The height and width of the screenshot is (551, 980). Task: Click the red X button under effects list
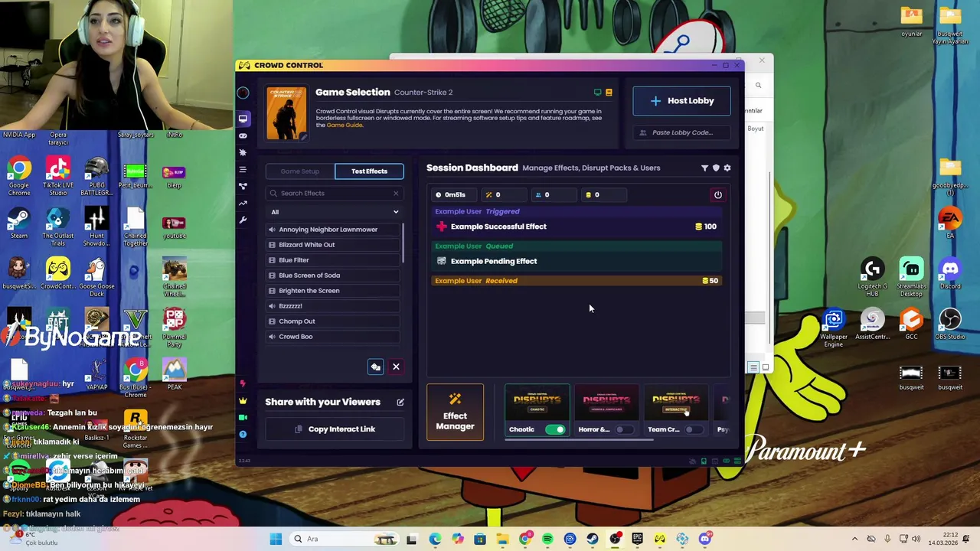tap(396, 367)
